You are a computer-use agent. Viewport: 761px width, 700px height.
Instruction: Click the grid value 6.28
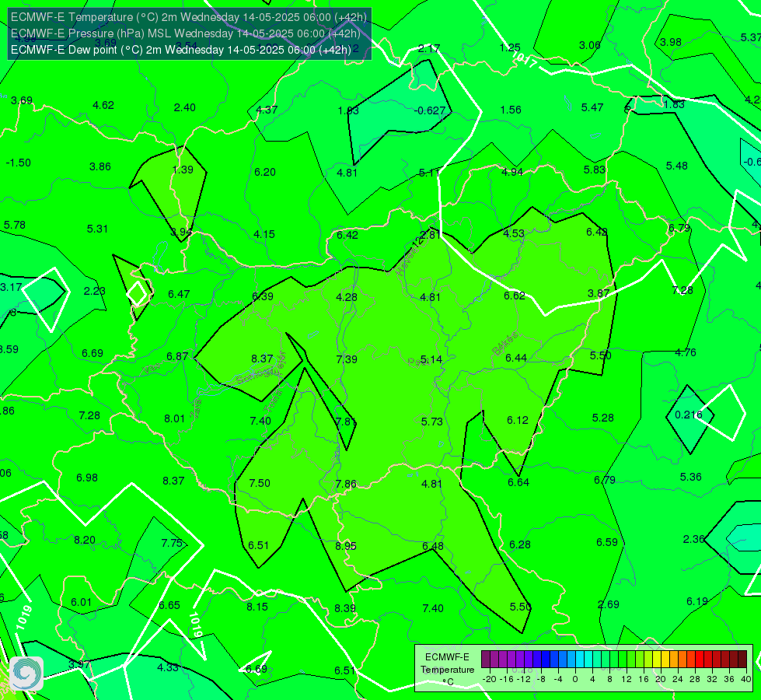(520, 544)
